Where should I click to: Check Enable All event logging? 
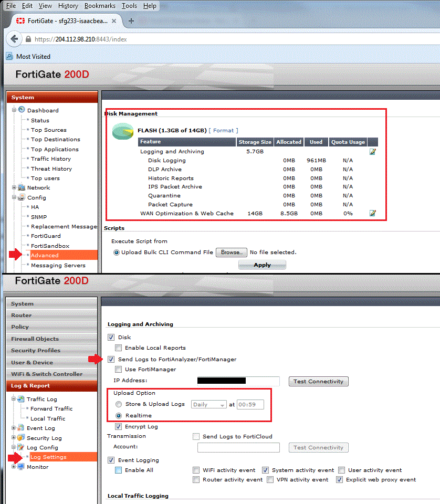tap(118, 470)
